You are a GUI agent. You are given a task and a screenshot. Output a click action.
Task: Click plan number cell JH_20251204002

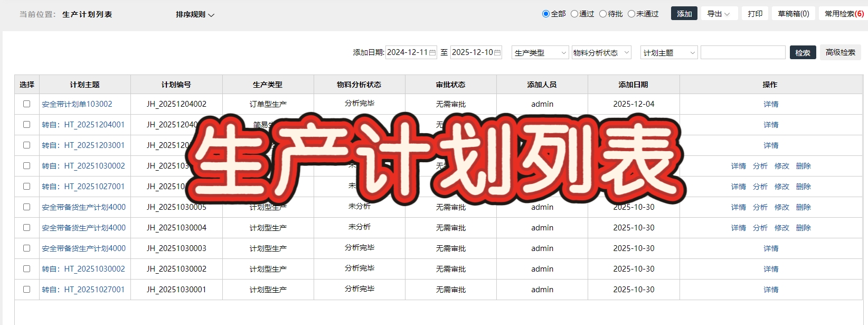tap(176, 104)
